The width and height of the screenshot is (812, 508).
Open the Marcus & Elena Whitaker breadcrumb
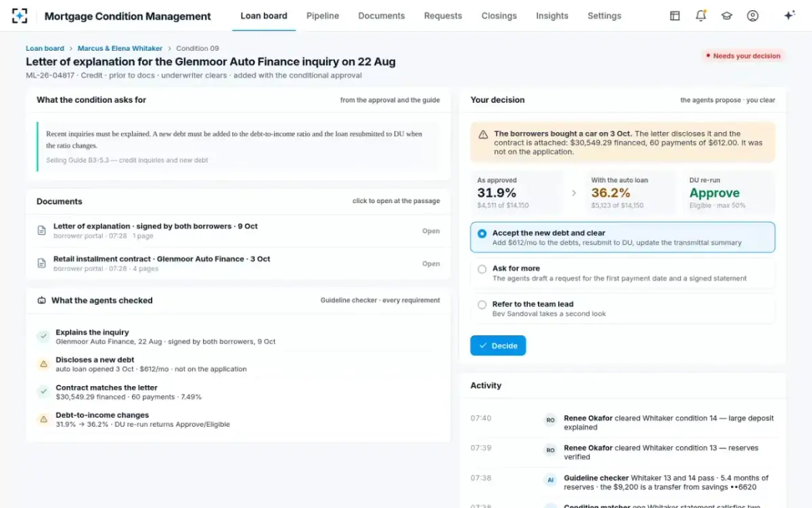coord(120,49)
